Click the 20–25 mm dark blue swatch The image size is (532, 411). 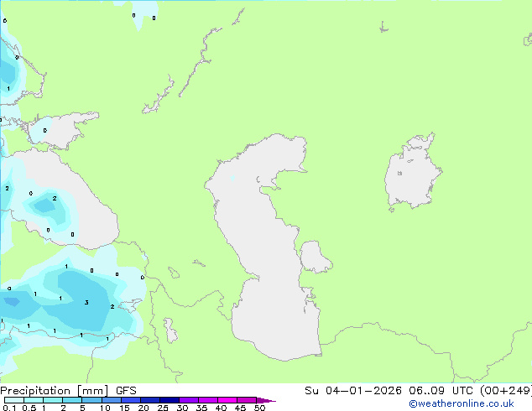[x=150, y=400]
